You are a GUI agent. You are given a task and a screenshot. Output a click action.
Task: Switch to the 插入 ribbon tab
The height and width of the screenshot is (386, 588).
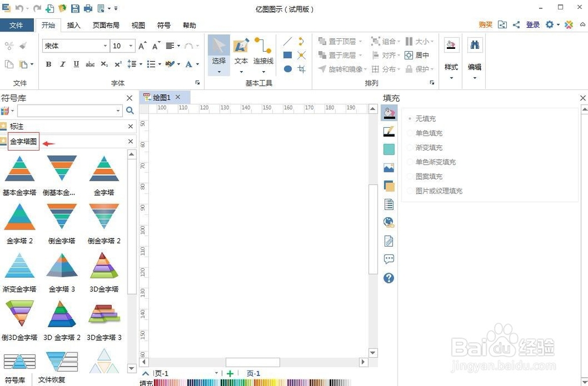74,25
